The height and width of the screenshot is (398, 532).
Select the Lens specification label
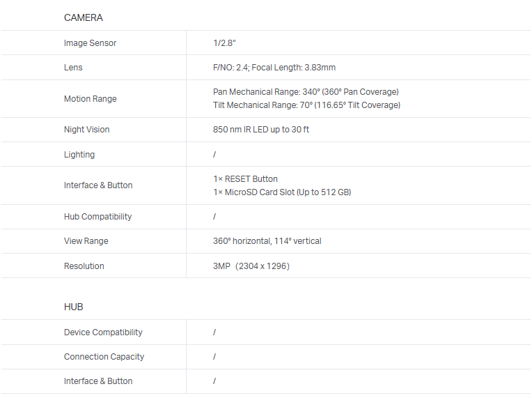click(x=73, y=68)
